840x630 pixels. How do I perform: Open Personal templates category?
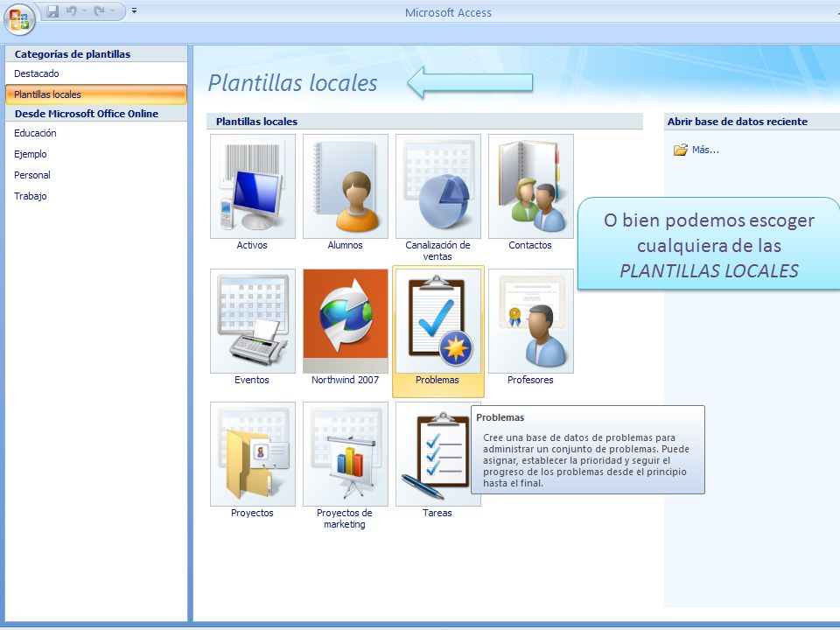click(96, 175)
